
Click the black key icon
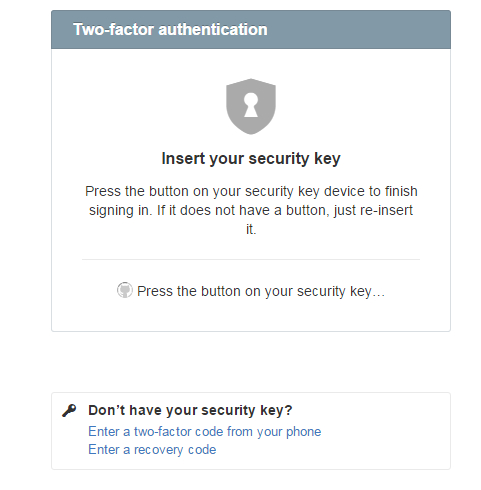69,410
